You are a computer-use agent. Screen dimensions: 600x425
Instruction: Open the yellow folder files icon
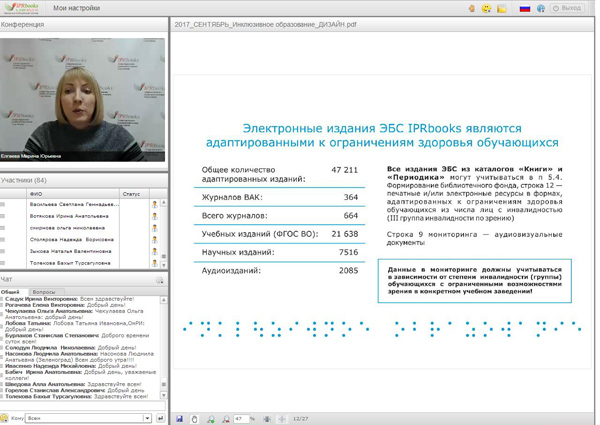click(x=502, y=8)
